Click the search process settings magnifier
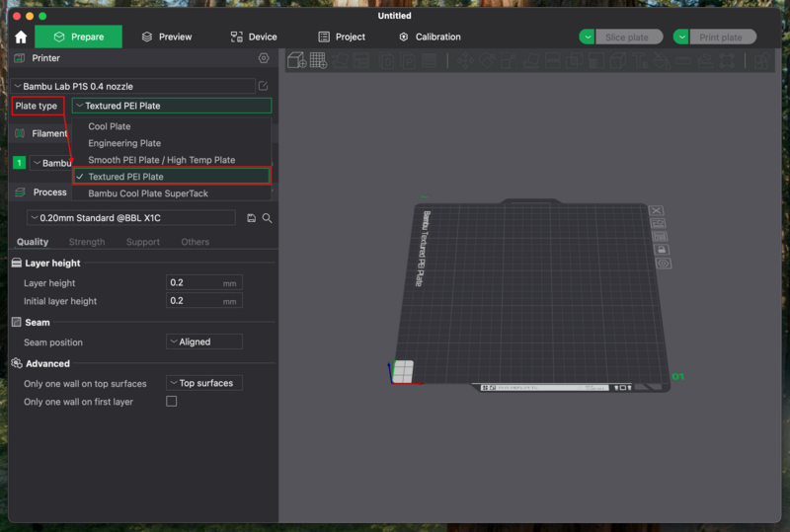 [267, 218]
